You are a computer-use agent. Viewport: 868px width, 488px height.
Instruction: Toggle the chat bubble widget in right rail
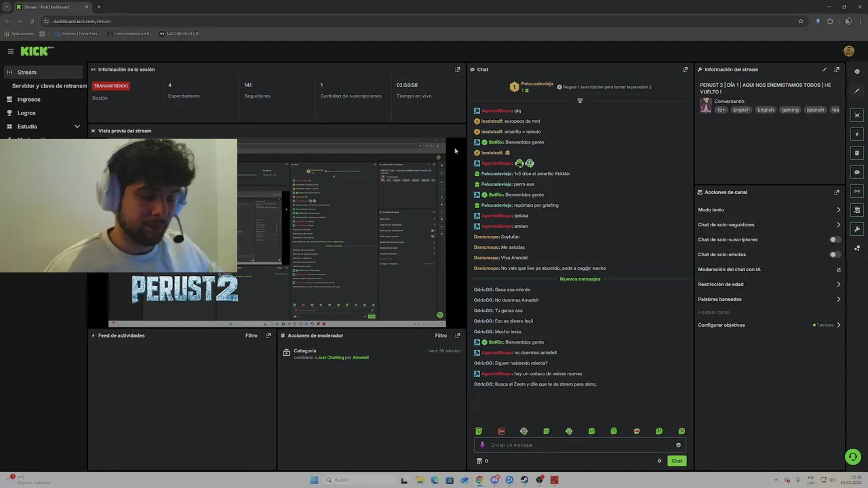point(857,172)
